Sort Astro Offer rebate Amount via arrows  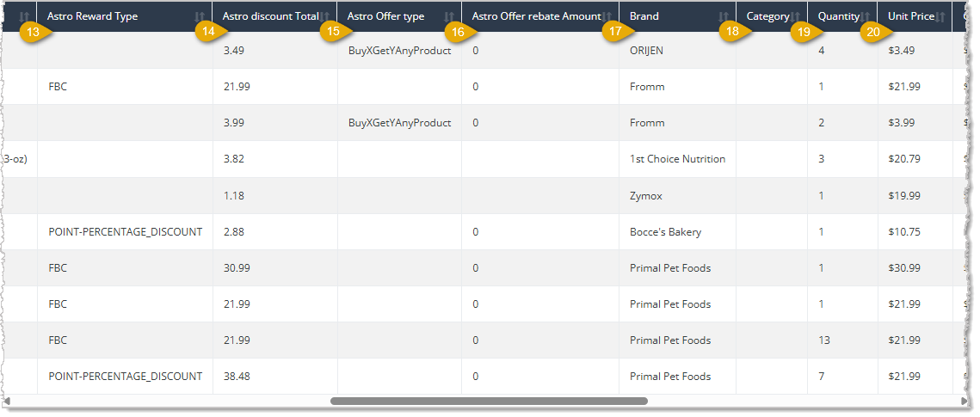point(607,17)
